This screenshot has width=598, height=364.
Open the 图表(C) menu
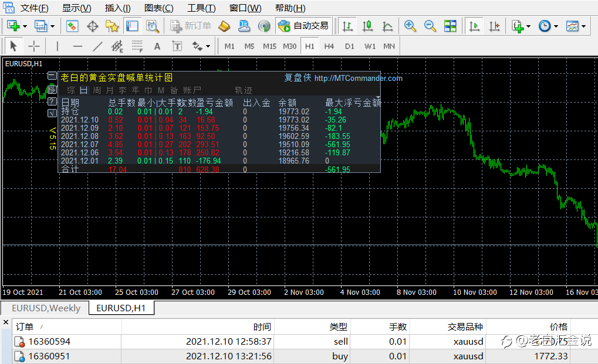[x=158, y=8]
